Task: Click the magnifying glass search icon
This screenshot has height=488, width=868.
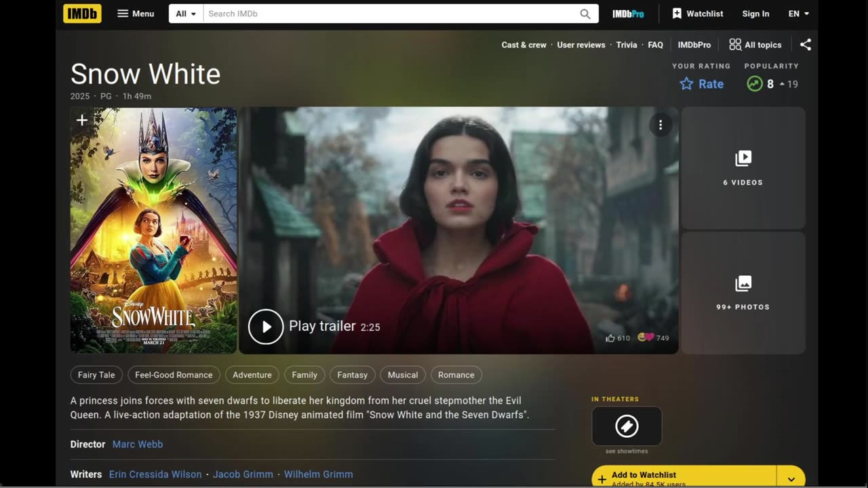Action: [585, 14]
